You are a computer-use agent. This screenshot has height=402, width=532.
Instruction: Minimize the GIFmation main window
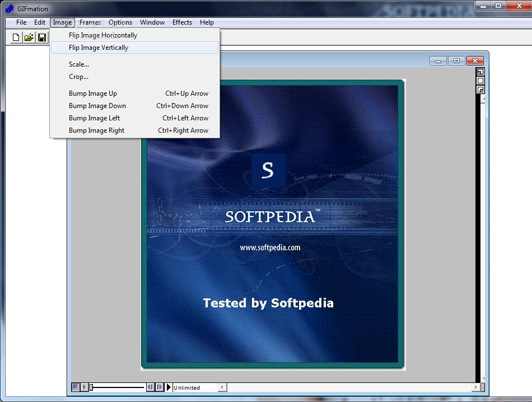click(x=483, y=6)
